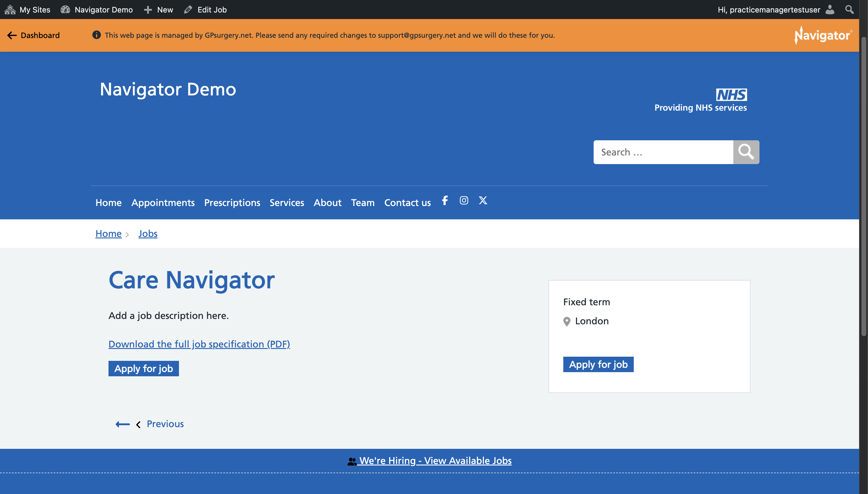868x494 pixels.
Task: Focus the Search input field
Action: [663, 152]
